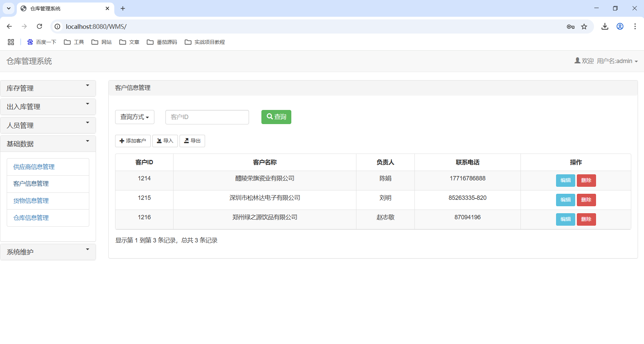Open the 百度一下 bookmark
The image size is (644, 344).
tap(42, 42)
